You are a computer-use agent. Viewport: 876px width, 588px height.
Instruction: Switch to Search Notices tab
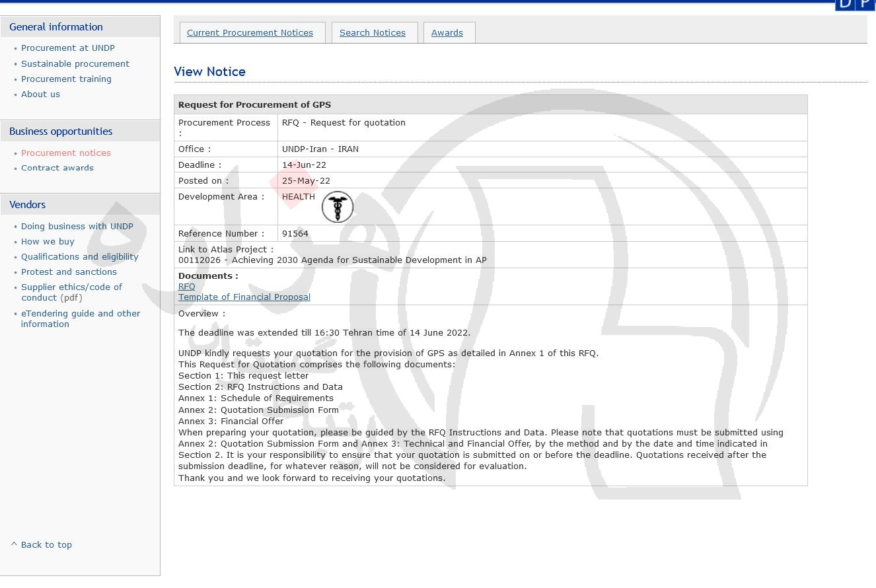[373, 32]
